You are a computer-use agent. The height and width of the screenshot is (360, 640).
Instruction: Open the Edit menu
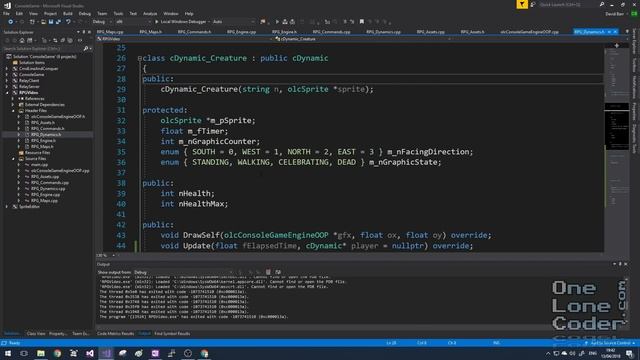click(19, 13)
